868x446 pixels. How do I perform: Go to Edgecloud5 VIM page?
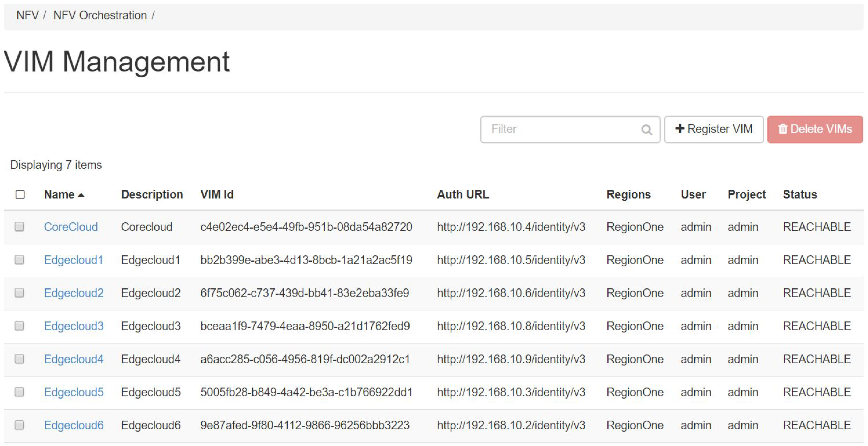tap(74, 392)
